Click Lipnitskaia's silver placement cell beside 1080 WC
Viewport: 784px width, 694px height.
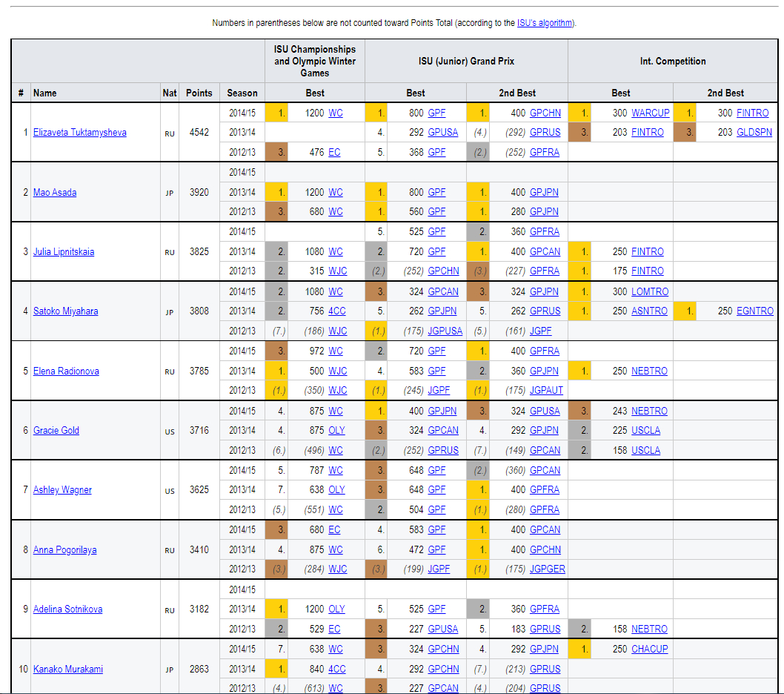276,251
